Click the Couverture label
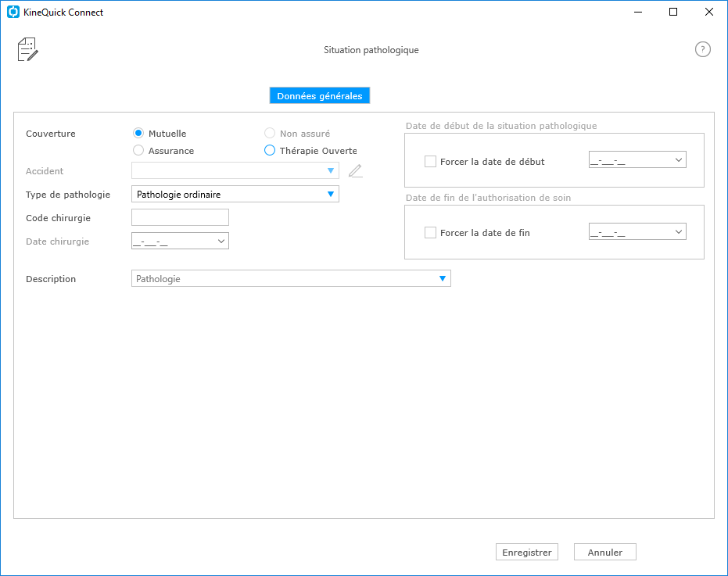The height and width of the screenshot is (576, 728). click(x=51, y=134)
